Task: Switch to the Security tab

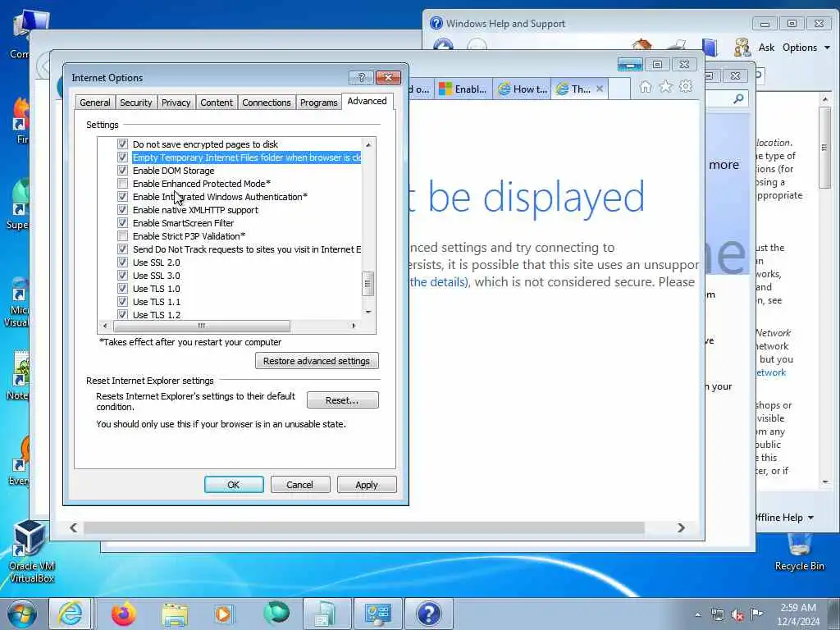Action: [135, 103]
